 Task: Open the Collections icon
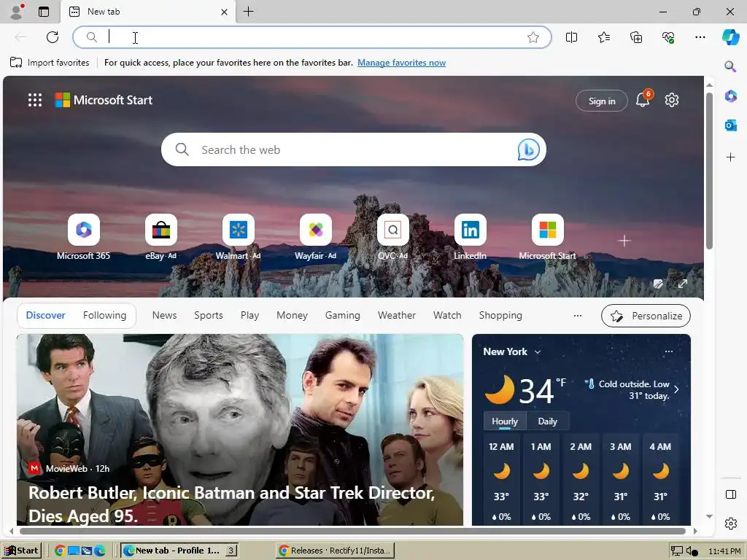click(636, 37)
